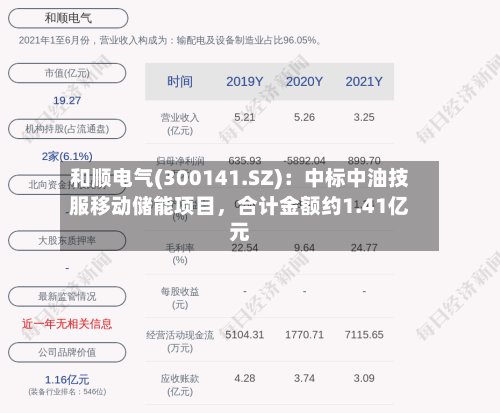Select the 大股东质押率 label pill
The image size is (500, 413).
tap(67, 240)
